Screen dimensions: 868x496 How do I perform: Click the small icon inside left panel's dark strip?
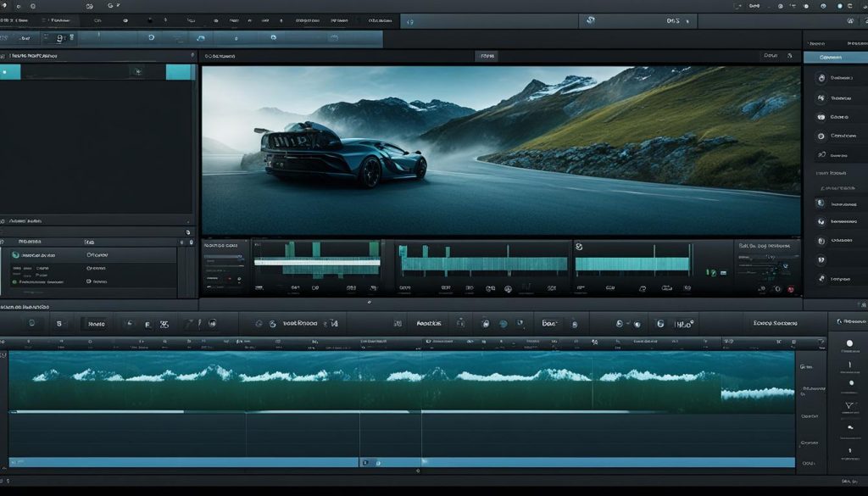138,71
